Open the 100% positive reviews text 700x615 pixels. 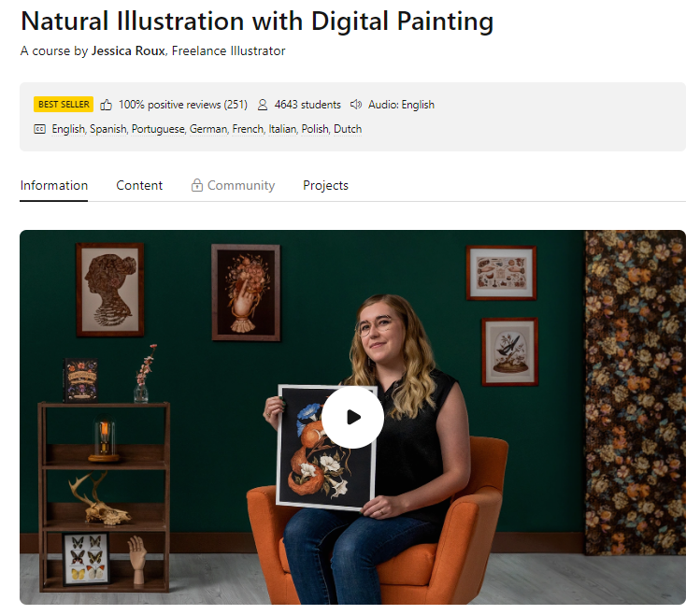coord(182,105)
